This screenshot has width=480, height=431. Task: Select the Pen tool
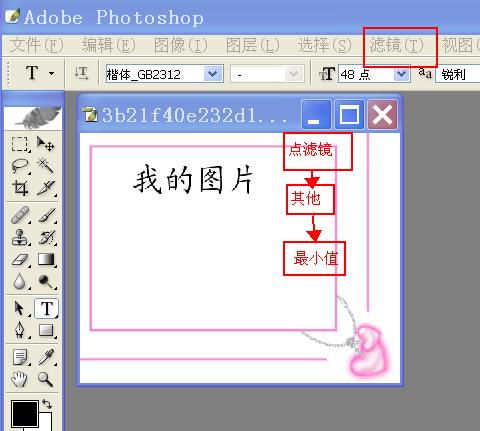[x=20, y=330]
